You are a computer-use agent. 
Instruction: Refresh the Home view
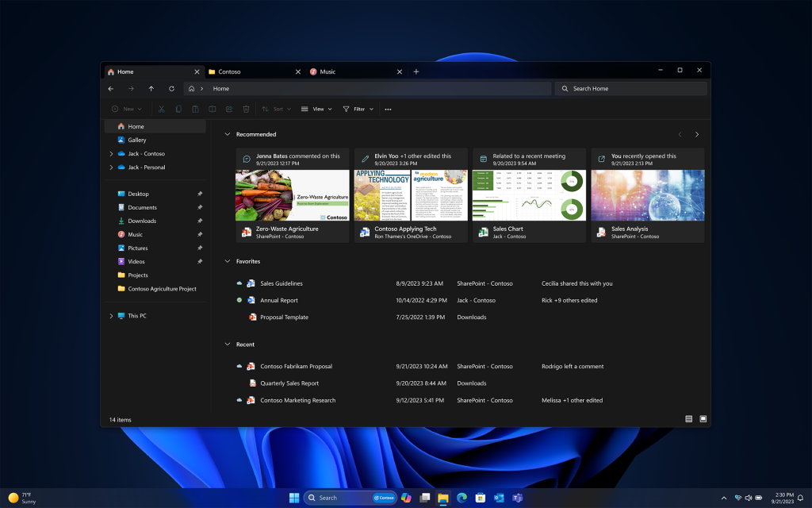[171, 88]
